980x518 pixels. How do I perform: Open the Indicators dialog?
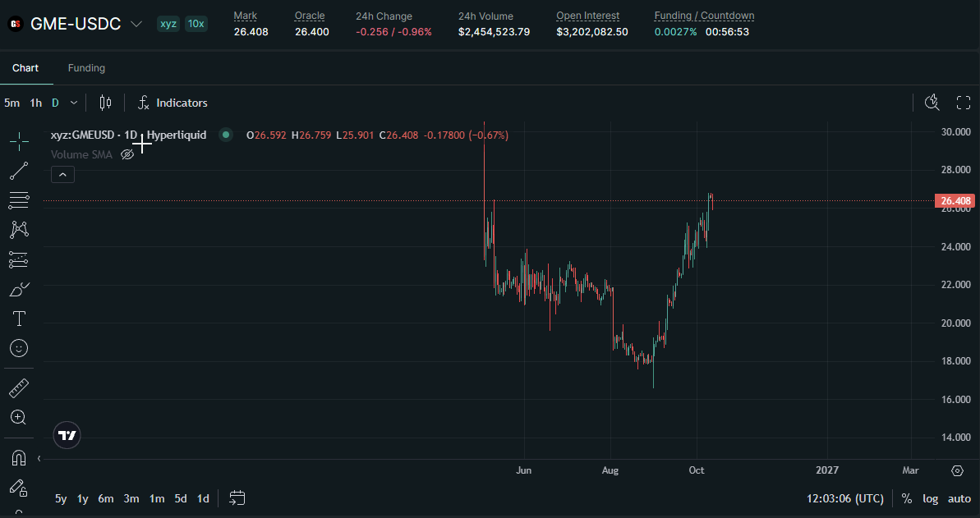pos(173,103)
